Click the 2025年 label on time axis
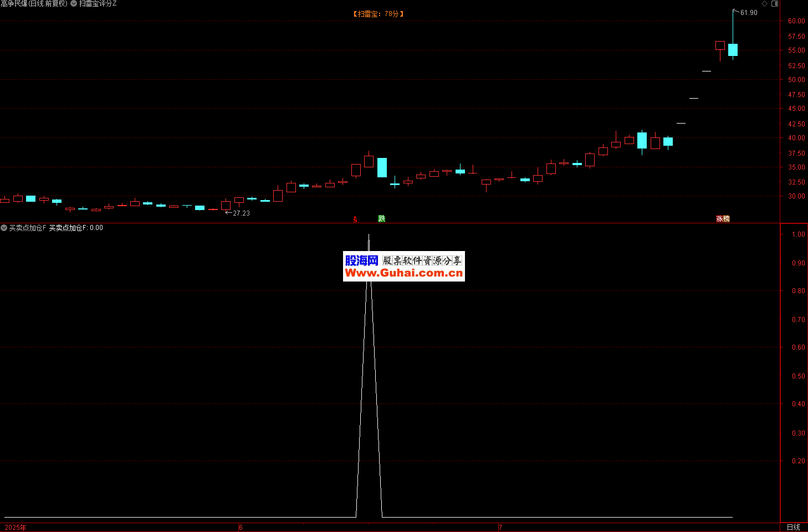 (x=16, y=527)
